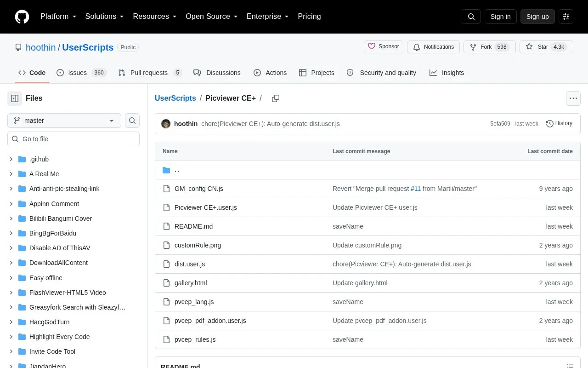Expand the Easy offline folder

(x=11, y=278)
